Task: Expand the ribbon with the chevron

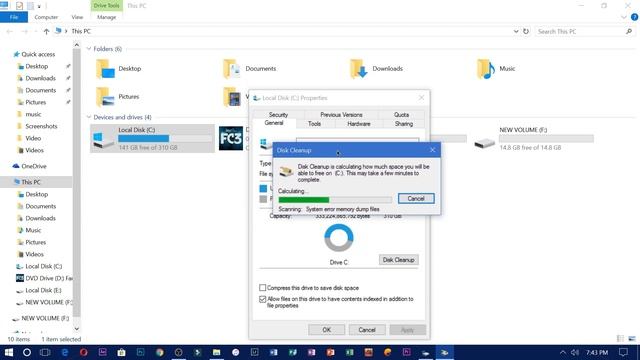Action: pyautogui.click(x=623, y=17)
